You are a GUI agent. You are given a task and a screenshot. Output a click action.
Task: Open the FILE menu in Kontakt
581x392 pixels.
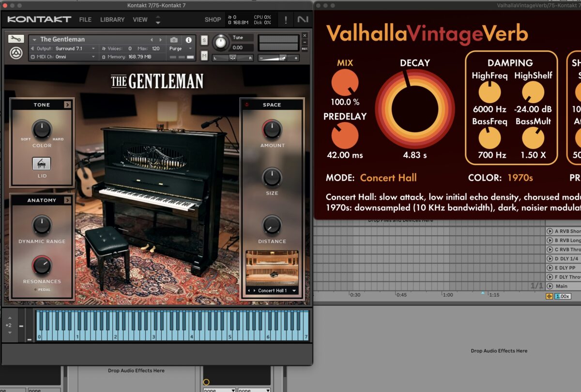[85, 20]
